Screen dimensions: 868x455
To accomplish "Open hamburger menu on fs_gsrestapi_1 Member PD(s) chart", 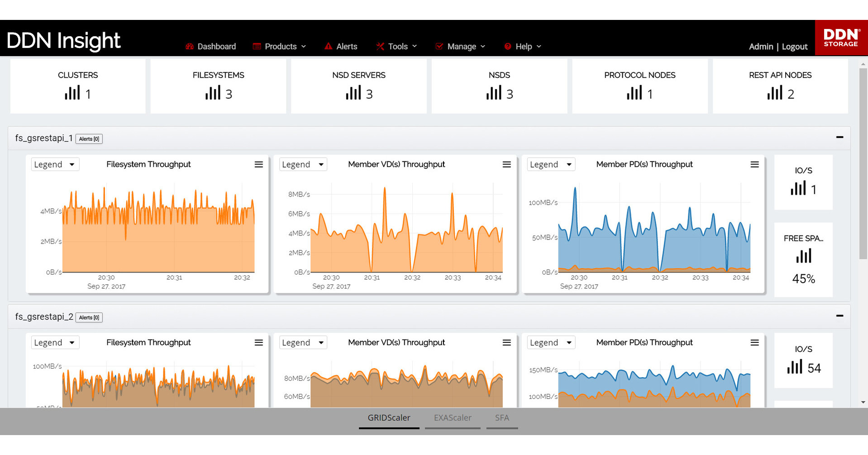I will coord(754,164).
